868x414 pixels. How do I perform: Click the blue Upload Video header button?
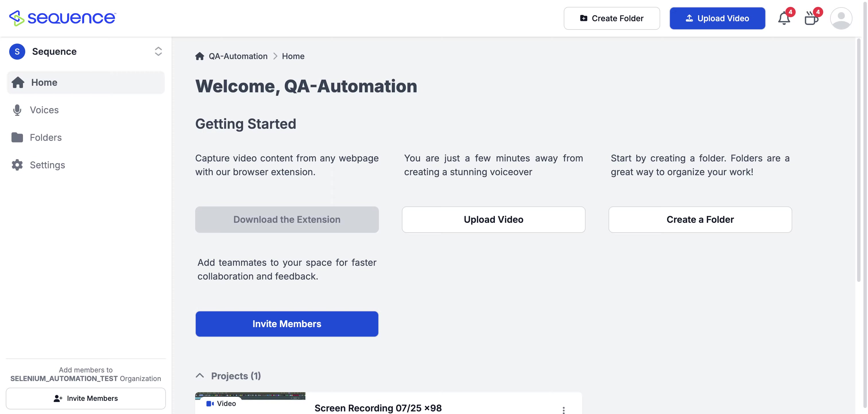tap(717, 18)
